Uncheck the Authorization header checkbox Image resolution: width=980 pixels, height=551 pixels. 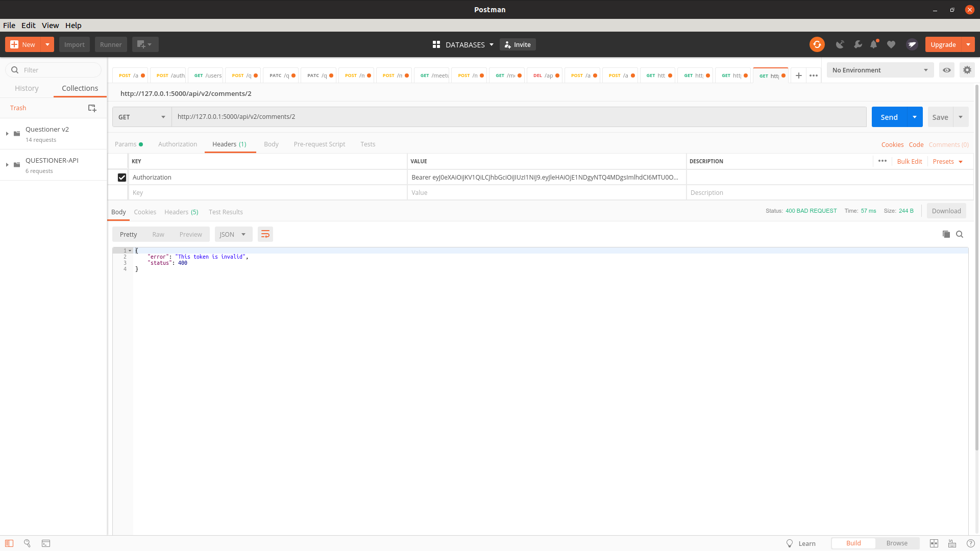tap(121, 178)
